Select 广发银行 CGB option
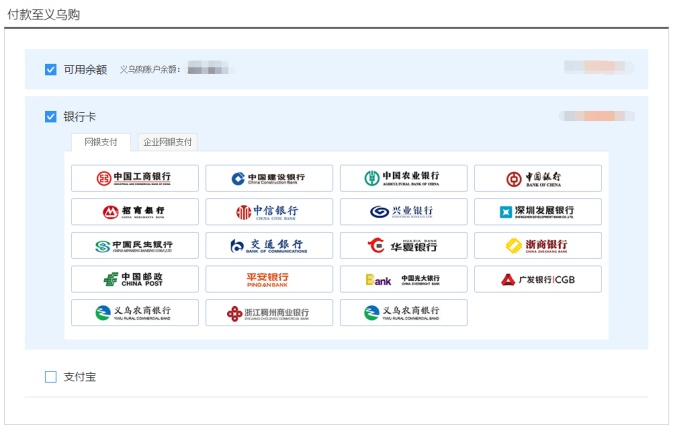 click(538, 279)
